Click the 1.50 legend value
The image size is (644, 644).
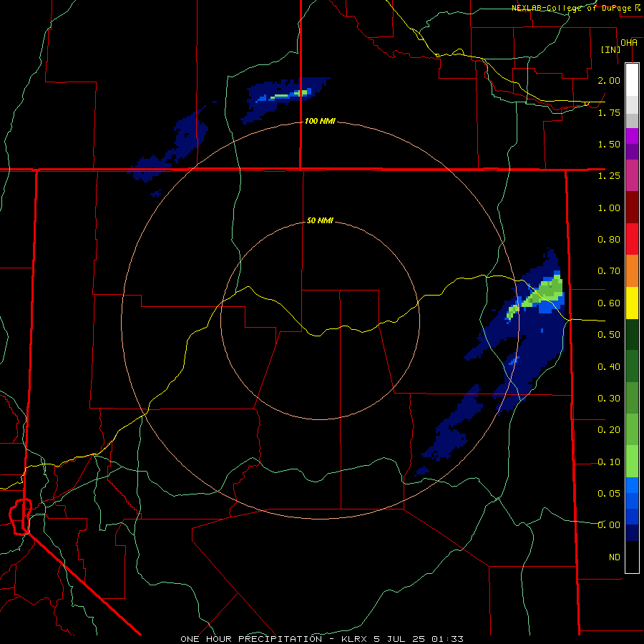coord(609,144)
